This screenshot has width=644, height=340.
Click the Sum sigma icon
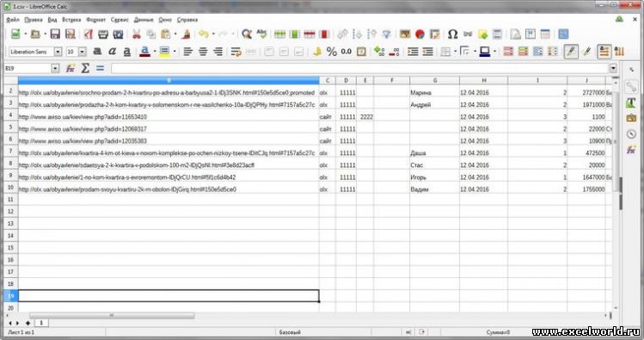point(85,68)
